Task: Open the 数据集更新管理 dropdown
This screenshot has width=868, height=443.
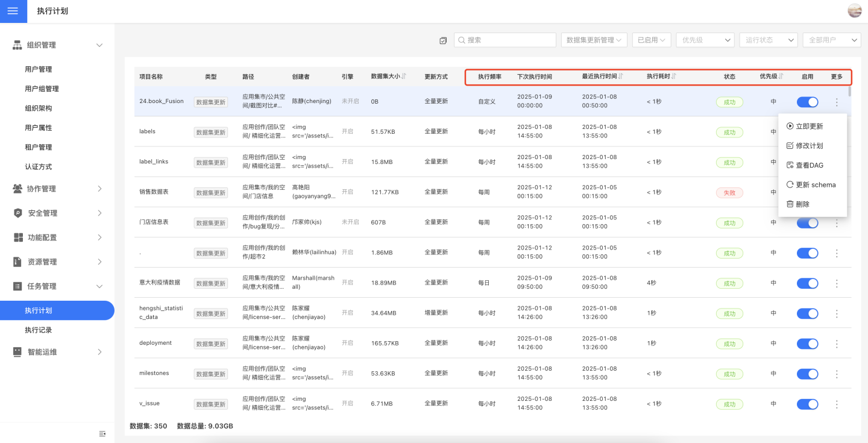Action: (x=594, y=40)
